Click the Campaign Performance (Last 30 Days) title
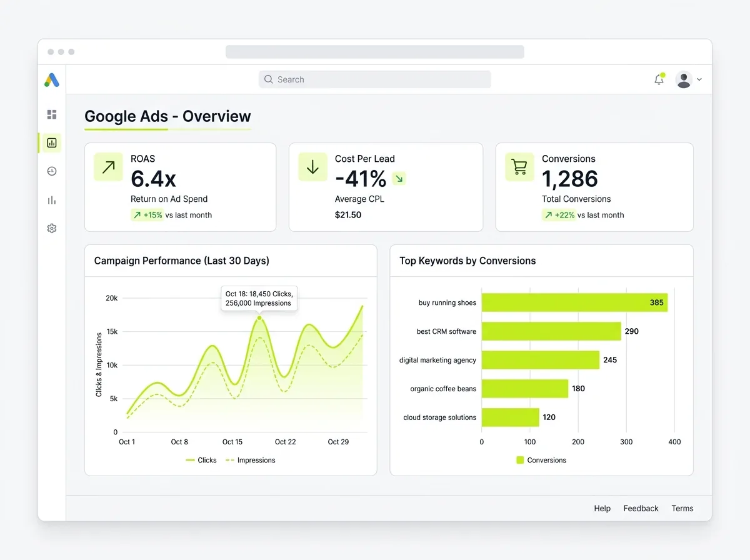 click(x=182, y=261)
